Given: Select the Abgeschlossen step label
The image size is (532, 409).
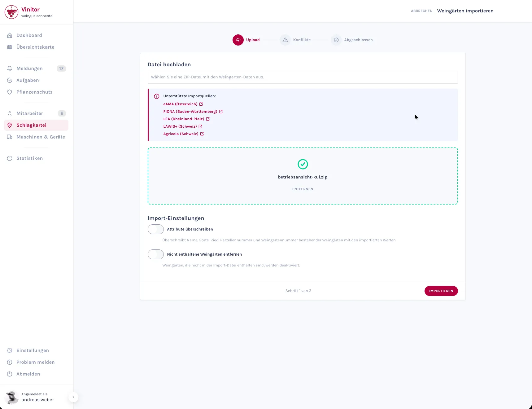Looking at the screenshot, I should click(x=358, y=40).
